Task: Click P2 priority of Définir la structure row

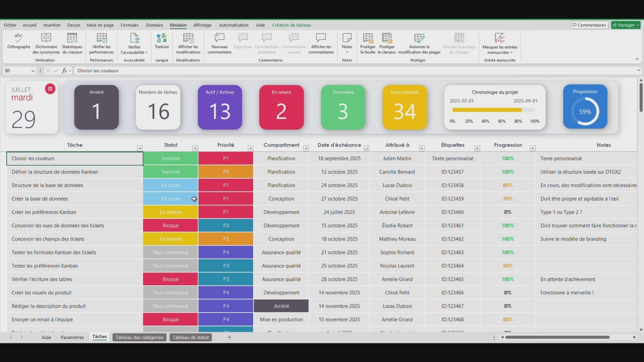Action: [226, 172]
